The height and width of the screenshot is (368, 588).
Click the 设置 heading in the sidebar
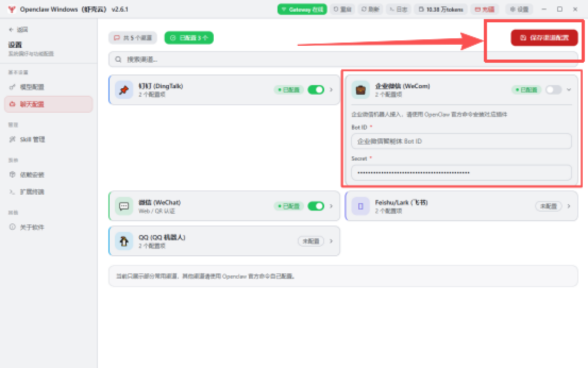pyautogui.click(x=15, y=45)
